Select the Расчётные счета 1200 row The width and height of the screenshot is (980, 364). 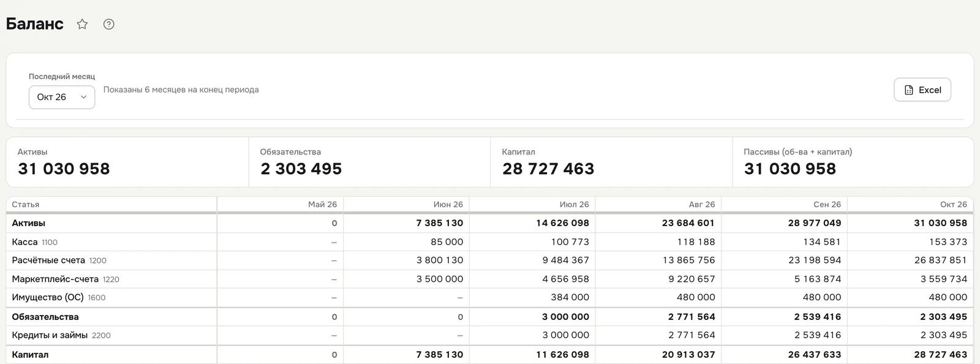(489, 260)
